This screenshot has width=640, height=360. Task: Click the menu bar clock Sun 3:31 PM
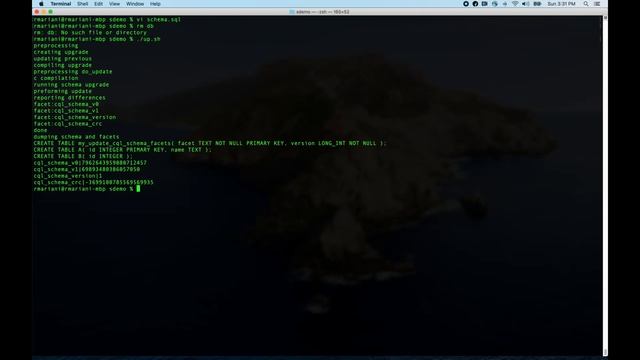coord(561,4)
